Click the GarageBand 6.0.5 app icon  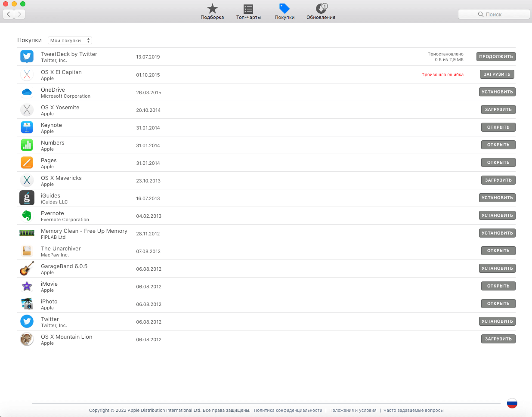click(x=27, y=269)
